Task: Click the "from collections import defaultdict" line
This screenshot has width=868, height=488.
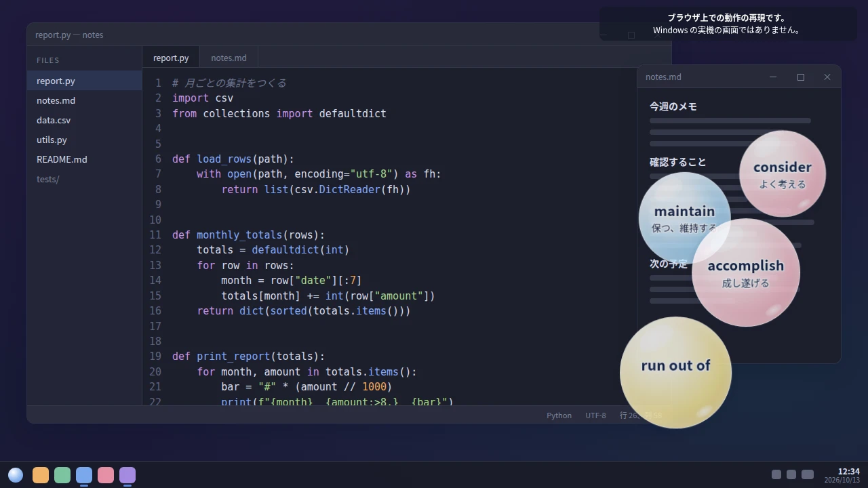Action: (279, 114)
